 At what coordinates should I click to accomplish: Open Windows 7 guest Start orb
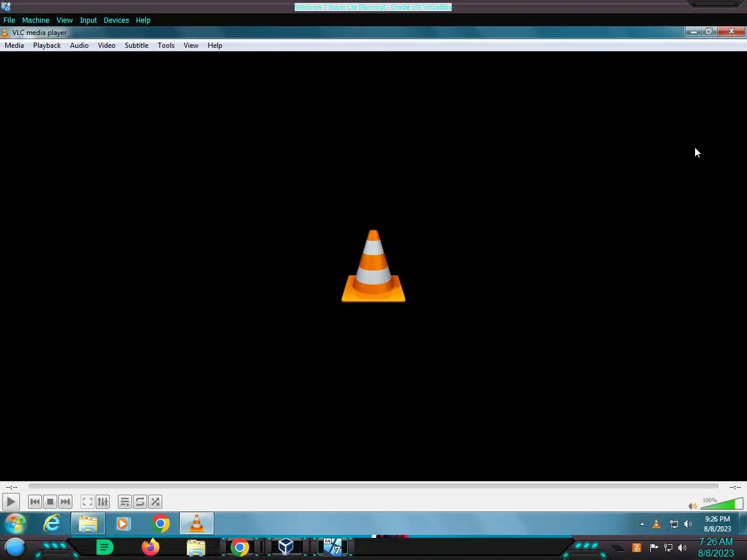point(16,524)
